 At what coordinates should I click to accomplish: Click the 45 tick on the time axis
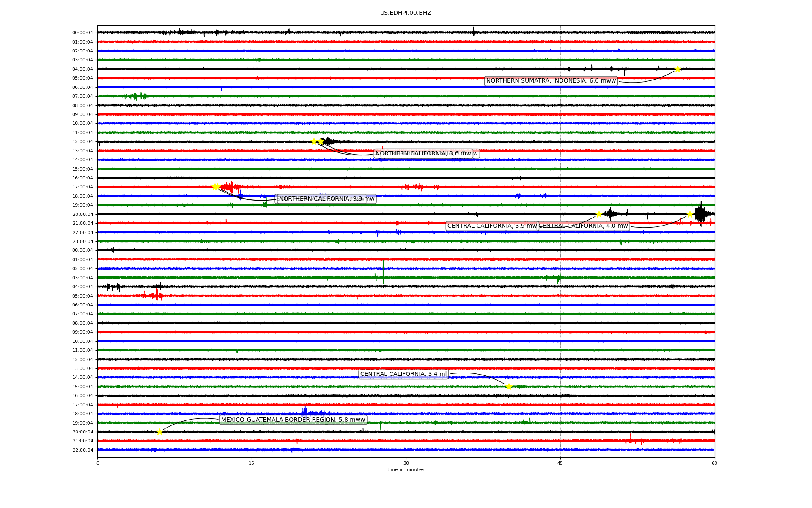coord(560,463)
